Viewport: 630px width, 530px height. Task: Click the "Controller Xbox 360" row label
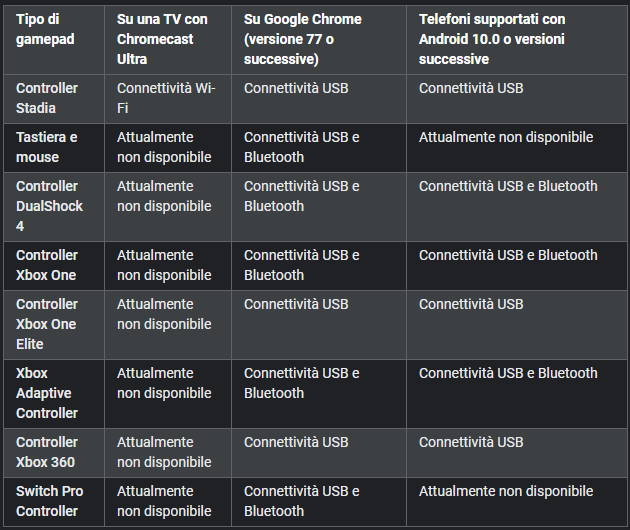coord(47,452)
